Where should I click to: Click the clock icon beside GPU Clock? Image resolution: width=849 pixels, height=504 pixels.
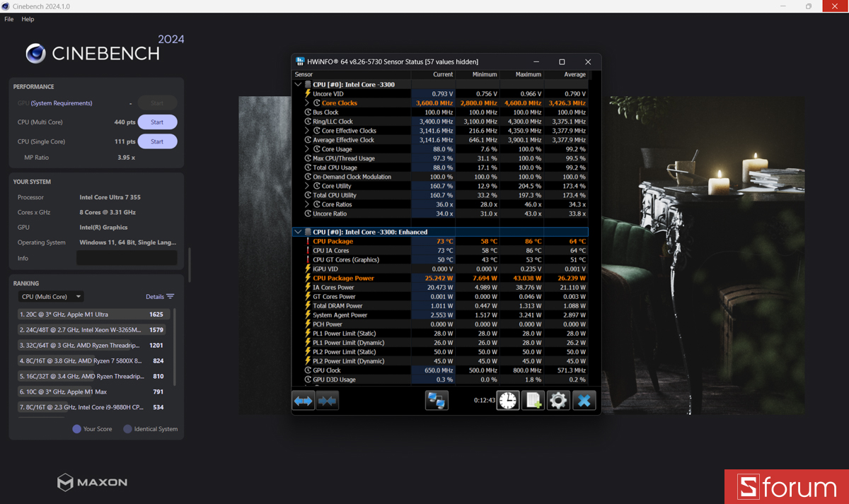pyautogui.click(x=308, y=370)
